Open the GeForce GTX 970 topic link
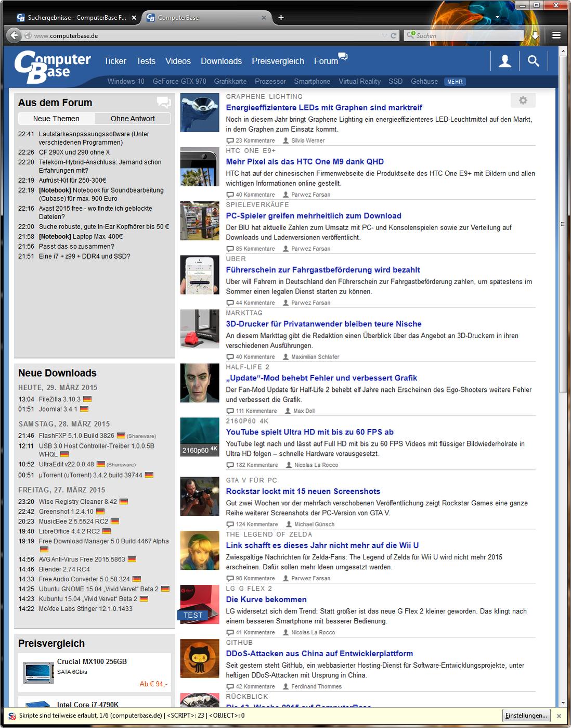This screenshot has height=728, width=571. click(179, 81)
